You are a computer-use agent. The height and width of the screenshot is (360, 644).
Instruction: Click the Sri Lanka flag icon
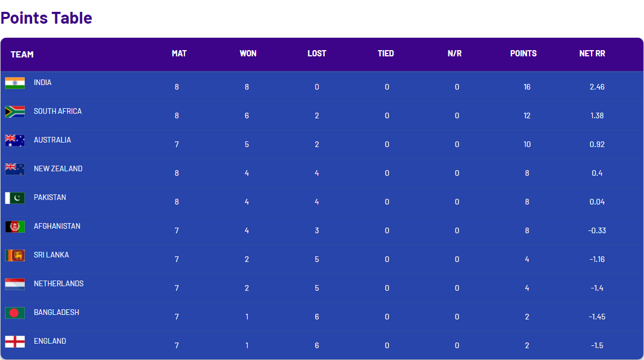[x=15, y=255]
